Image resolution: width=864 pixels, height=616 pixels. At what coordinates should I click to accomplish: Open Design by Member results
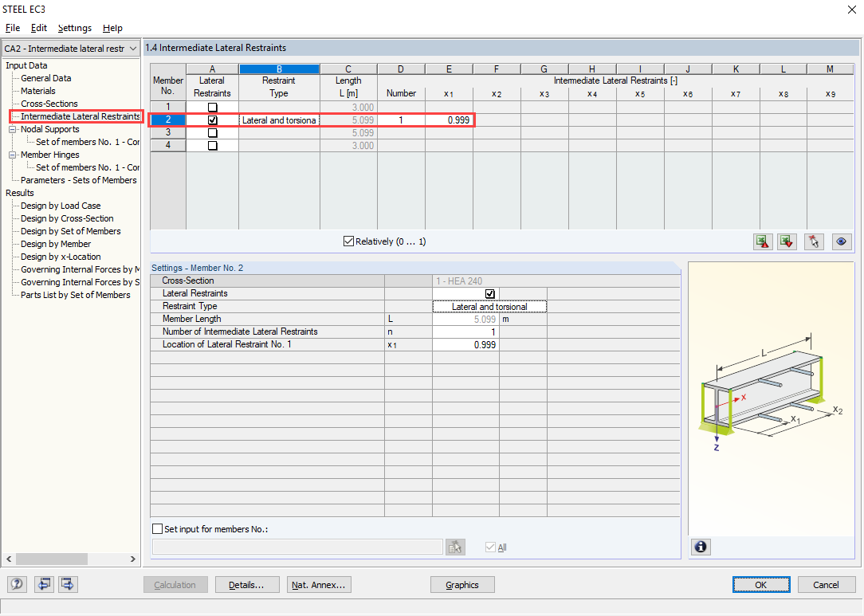click(56, 244)
